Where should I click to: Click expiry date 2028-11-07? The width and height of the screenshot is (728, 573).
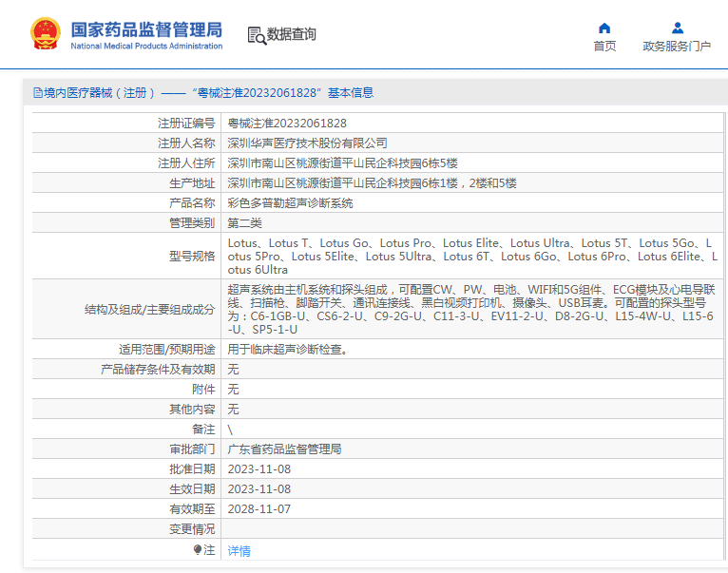coord(259,509)
